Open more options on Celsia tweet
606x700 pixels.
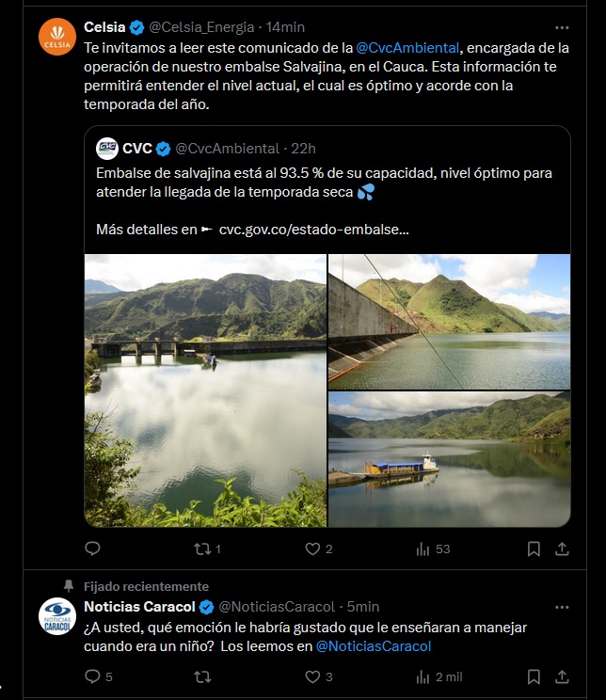(562, 27)
